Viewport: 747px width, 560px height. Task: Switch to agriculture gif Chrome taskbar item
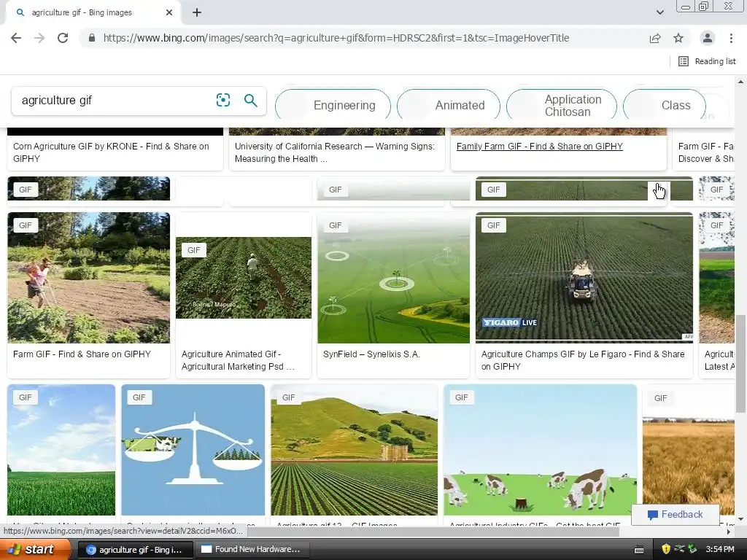[x=135, y=550]
